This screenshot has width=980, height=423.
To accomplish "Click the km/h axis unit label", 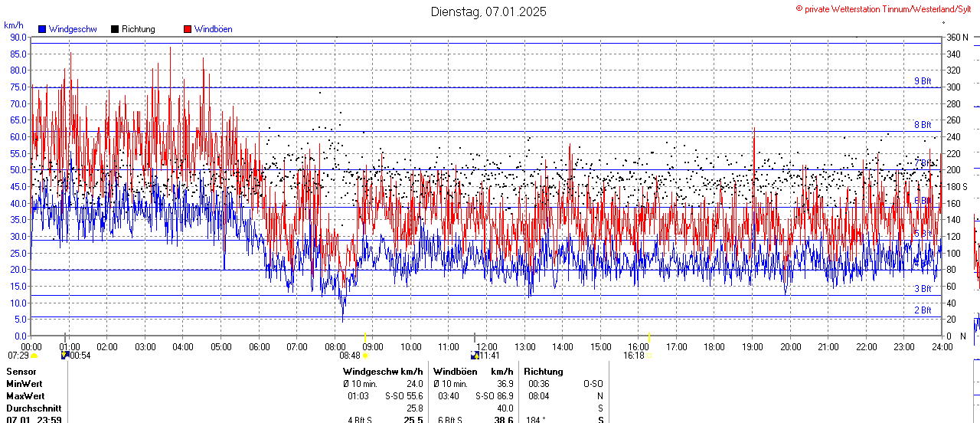I will coord(14,25).
